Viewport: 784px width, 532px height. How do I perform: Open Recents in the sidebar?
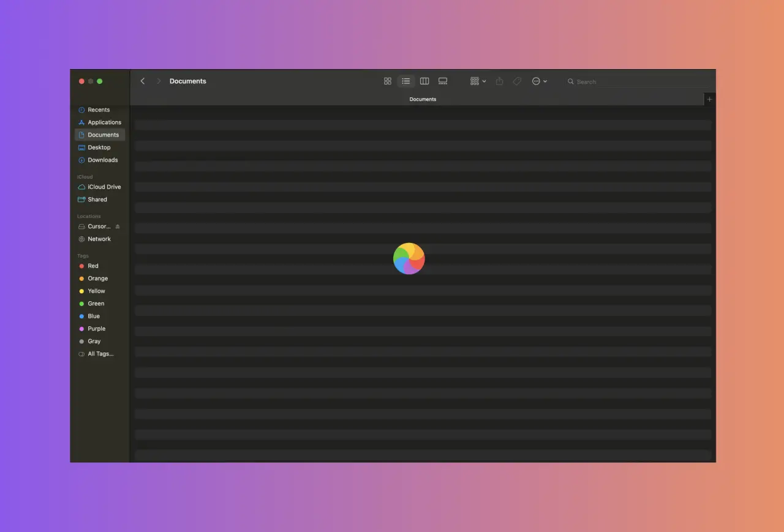tap(99, 110)
